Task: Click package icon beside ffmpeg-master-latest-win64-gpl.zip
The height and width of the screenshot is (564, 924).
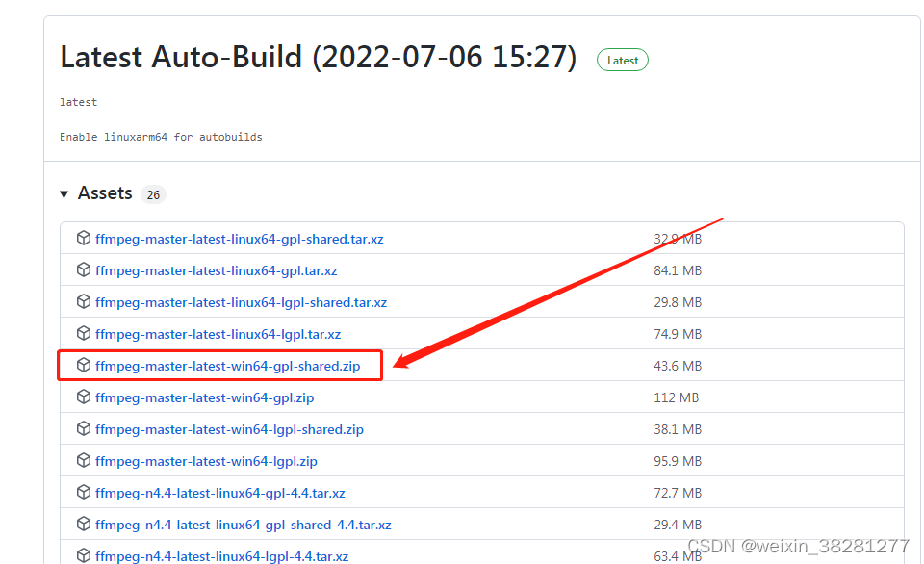Action: point(84,397)
